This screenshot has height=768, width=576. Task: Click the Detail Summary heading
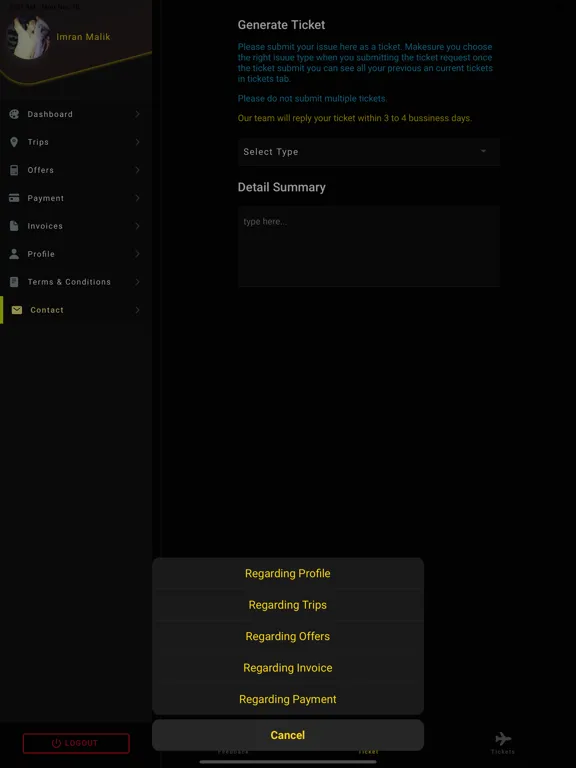pyautogui.click(x=281, y=187)
